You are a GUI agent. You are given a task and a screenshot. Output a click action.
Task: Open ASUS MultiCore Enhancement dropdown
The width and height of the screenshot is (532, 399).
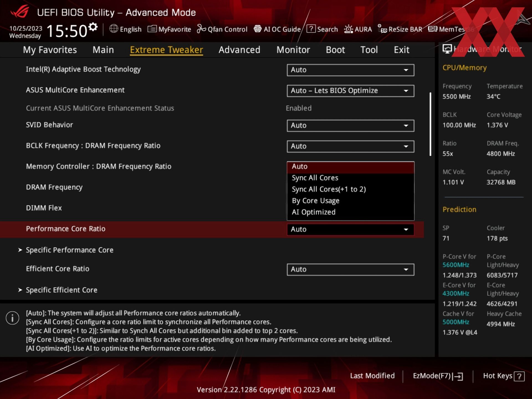tap(351, 91)
